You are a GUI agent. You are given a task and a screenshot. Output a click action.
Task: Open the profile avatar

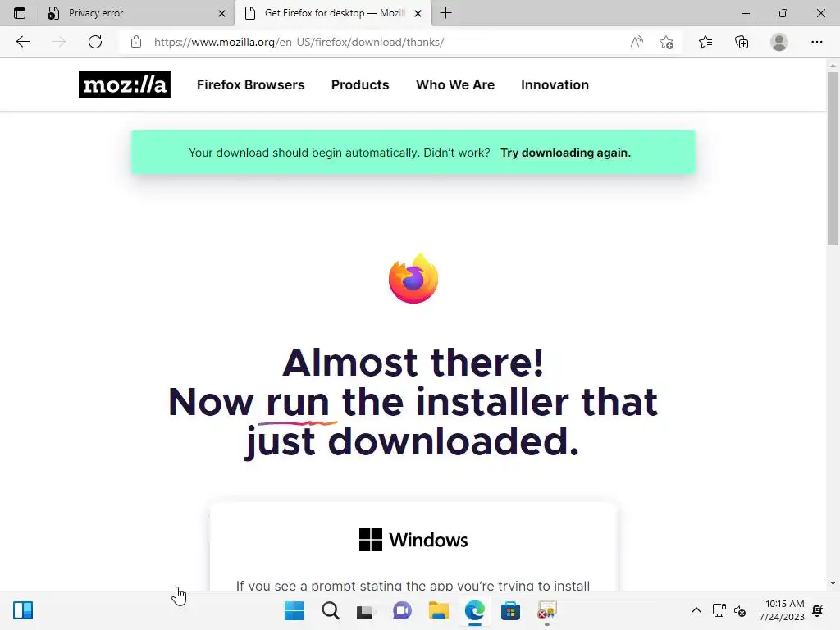[779, 42]
